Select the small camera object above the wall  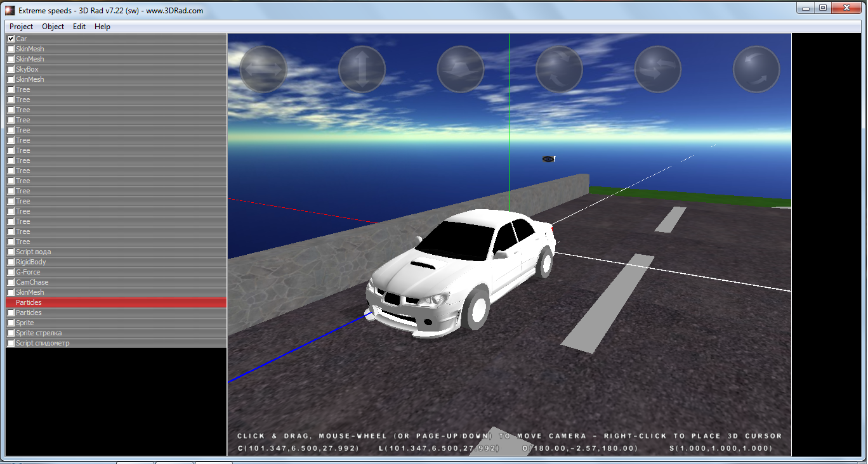(x=549, y=158)
